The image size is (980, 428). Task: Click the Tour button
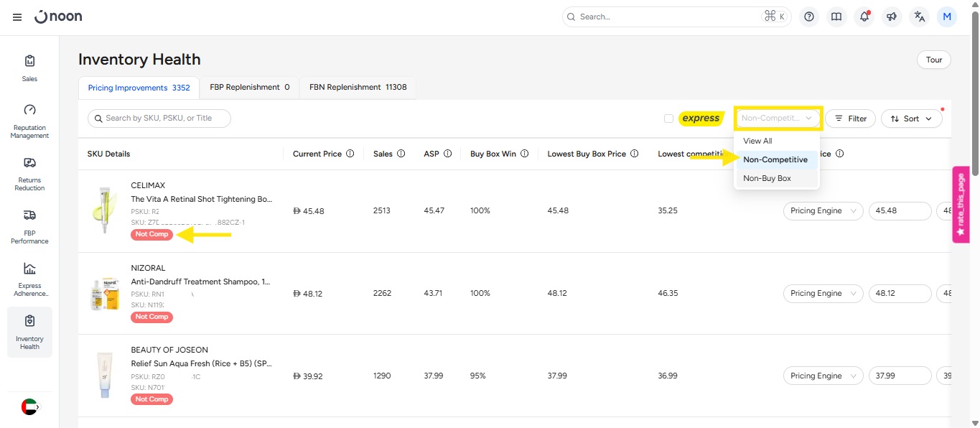pos(933,60)
